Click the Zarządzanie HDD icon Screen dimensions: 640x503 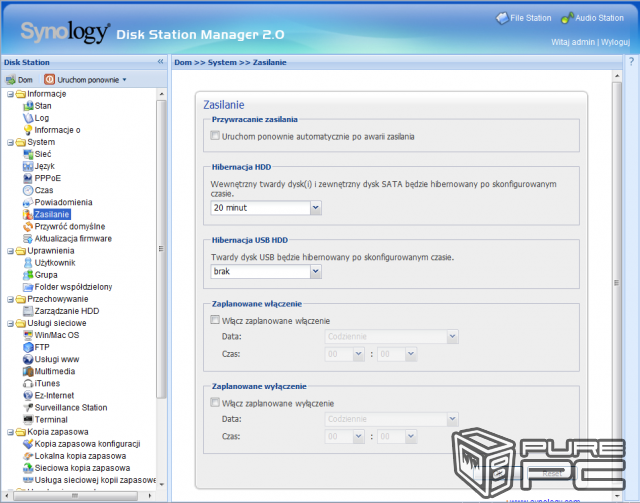point(28,311)
